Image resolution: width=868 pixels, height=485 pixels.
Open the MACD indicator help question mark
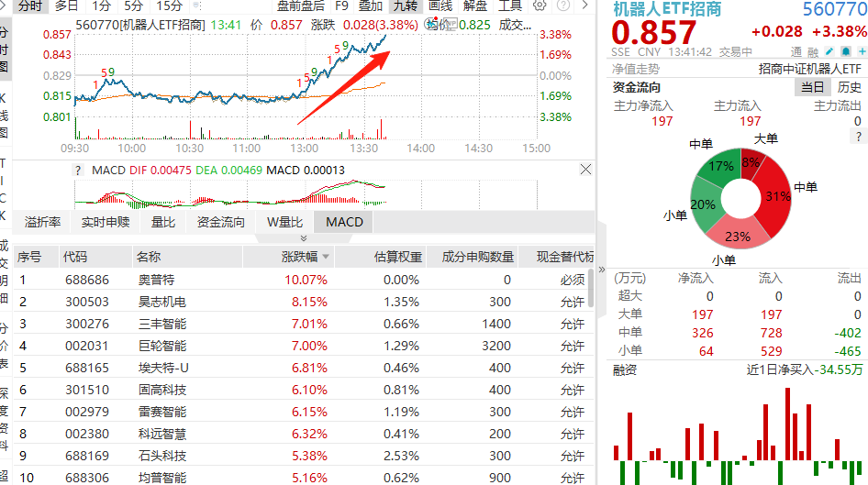pos(78,171)
